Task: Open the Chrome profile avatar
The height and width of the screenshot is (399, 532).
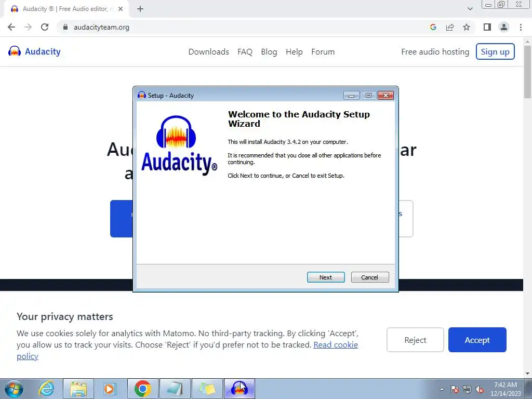Action: (504, 27)
